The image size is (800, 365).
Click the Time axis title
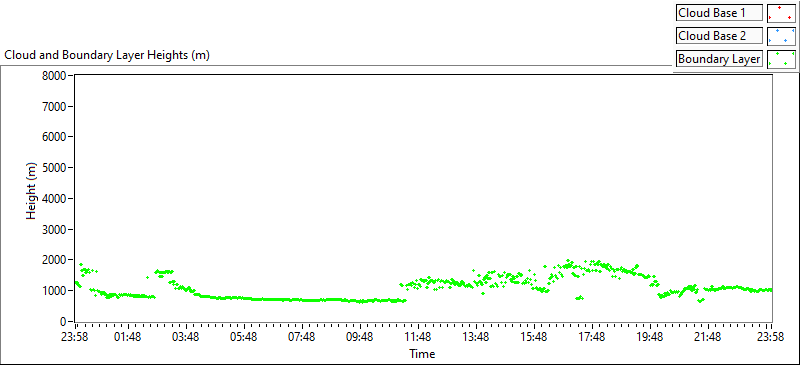(422, 353)
